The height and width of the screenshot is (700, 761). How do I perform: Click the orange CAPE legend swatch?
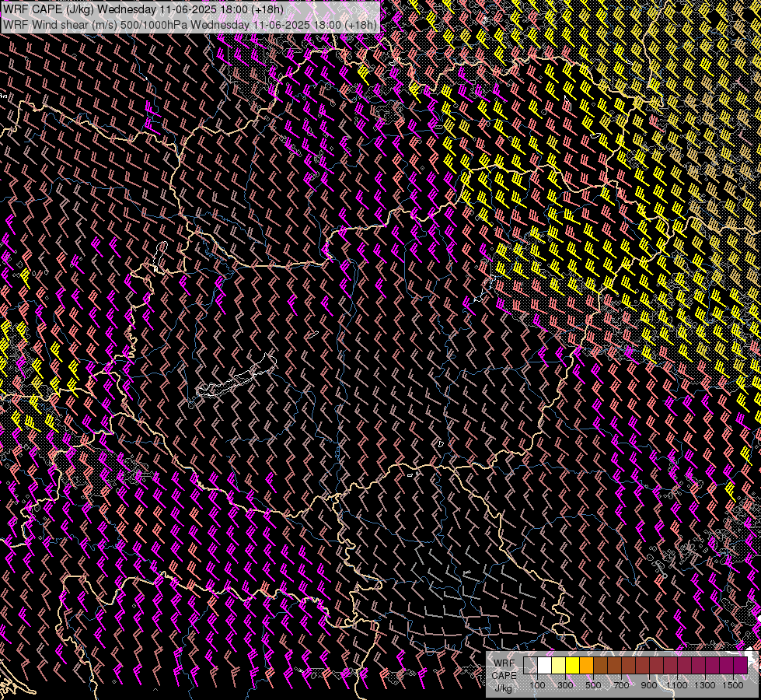tap(587, 665)
